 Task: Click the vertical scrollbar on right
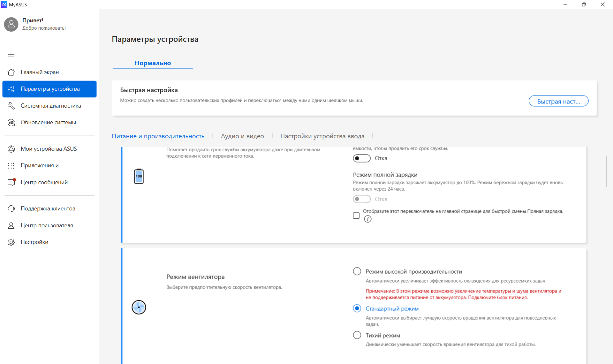[x=606, y=171]
